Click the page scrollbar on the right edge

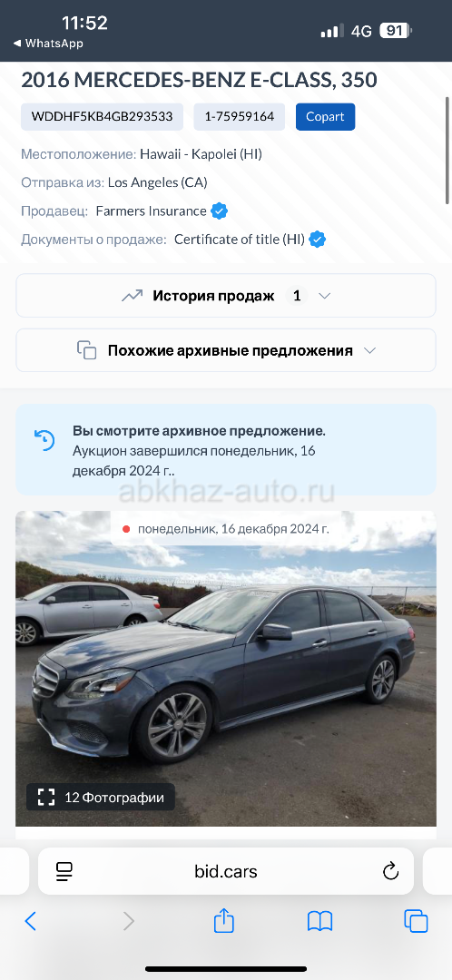(x=447, y=150)
